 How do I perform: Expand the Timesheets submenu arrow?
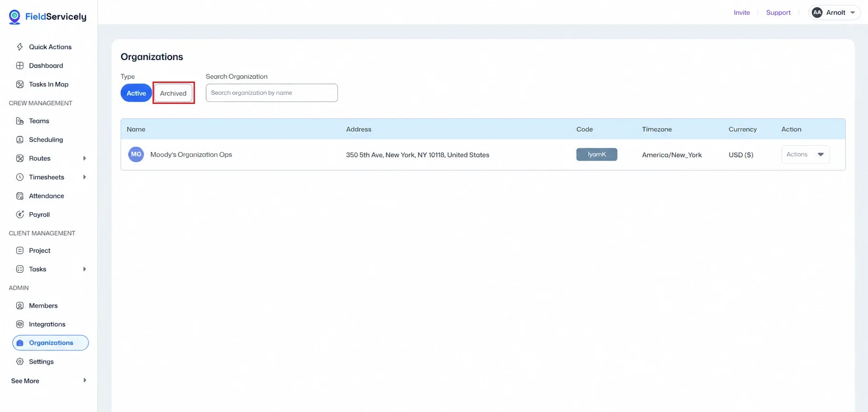tap(84, 177)
